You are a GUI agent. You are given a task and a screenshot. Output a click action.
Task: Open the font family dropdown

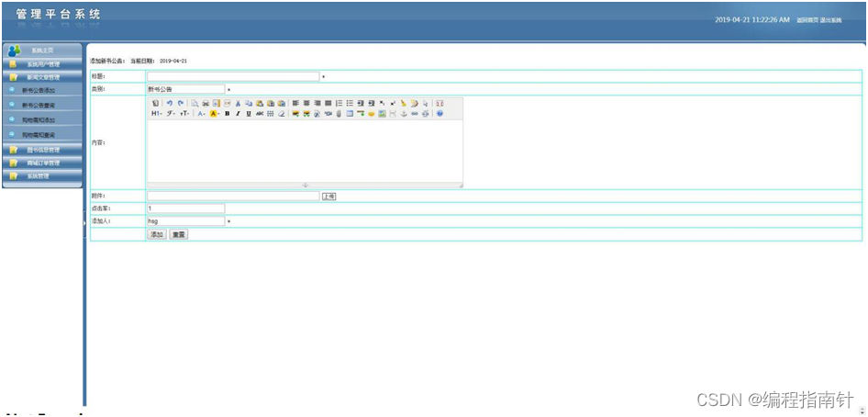click(171, 114)
